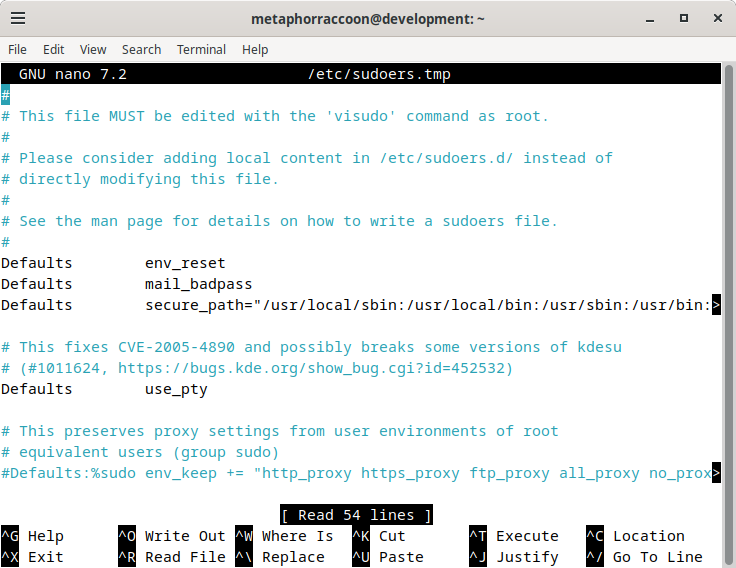Click the ^G Help shortcut label

click(33, 536)
